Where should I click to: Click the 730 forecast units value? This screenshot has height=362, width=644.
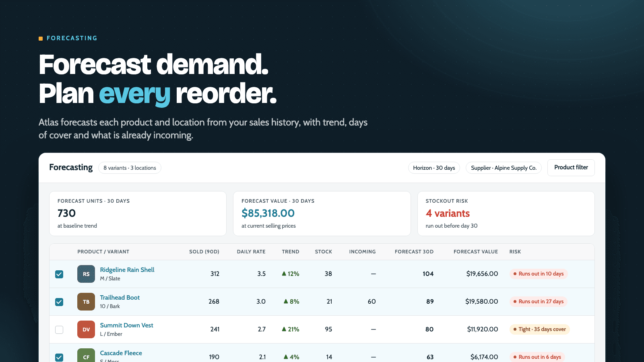pyautogui.click(x=66, y=213)
